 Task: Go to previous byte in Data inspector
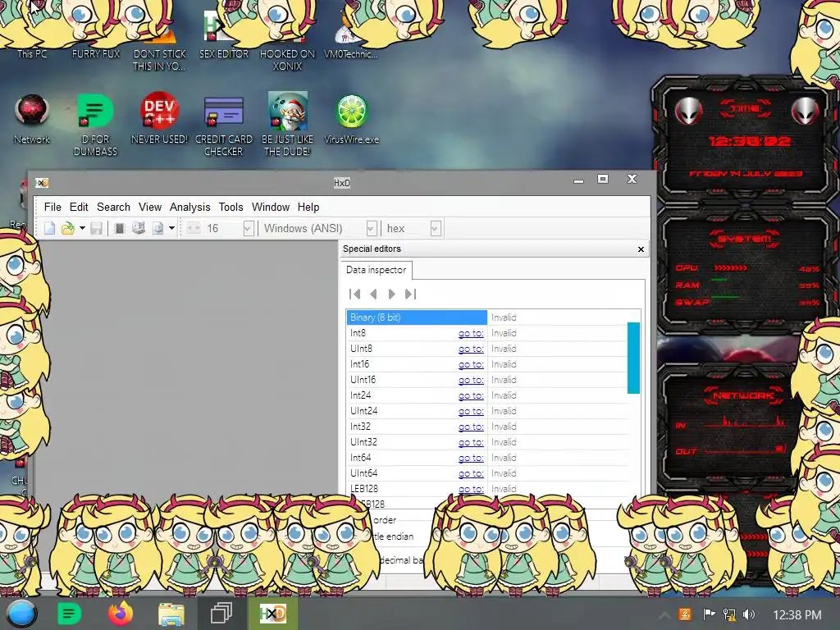coord(373,294)
